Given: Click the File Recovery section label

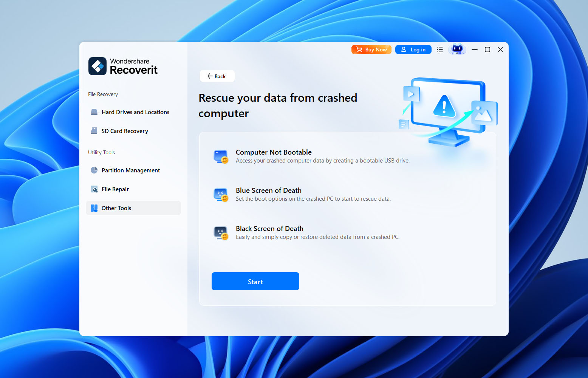Looking at the screenshot, I should pos(103,94).
